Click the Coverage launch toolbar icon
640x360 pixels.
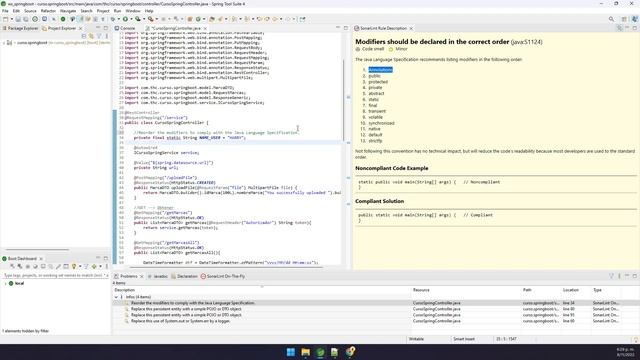138,19
